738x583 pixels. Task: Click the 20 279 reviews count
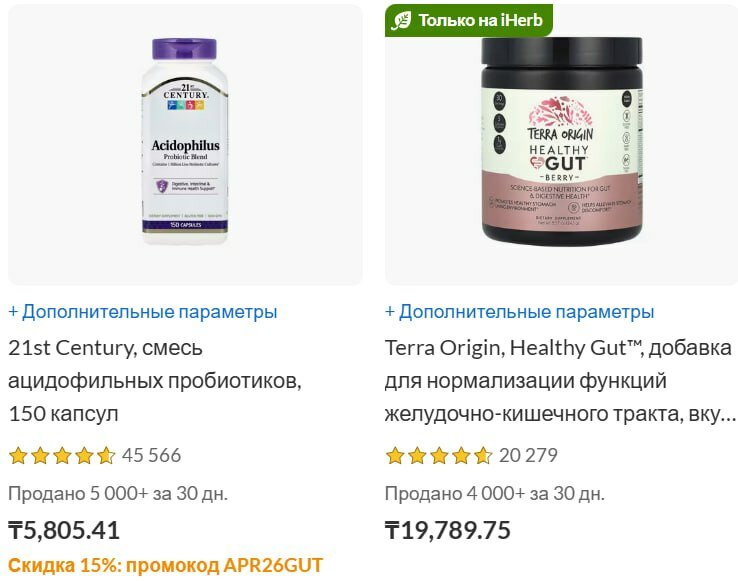coord(529,455)
